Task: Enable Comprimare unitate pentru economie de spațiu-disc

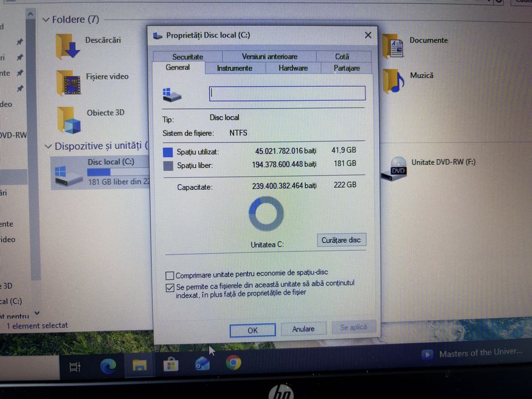Action: [170, 275]
